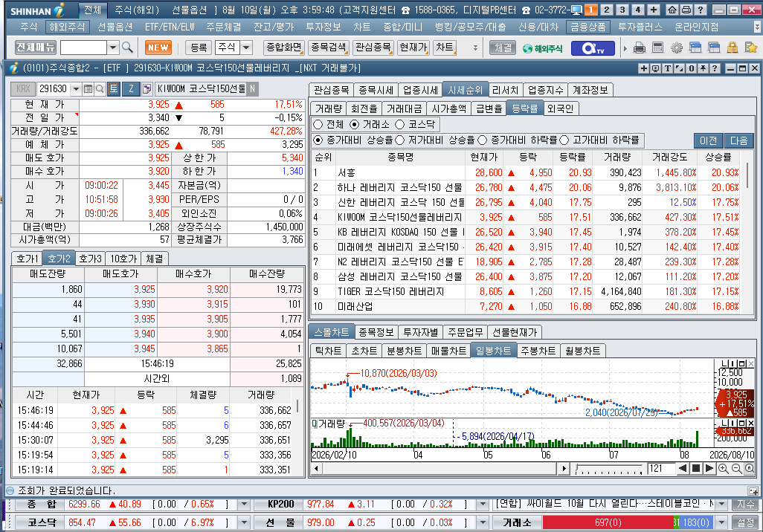Select the 전체 market radio button
This screenshot has height=532, width=763.
click(318, 125)
